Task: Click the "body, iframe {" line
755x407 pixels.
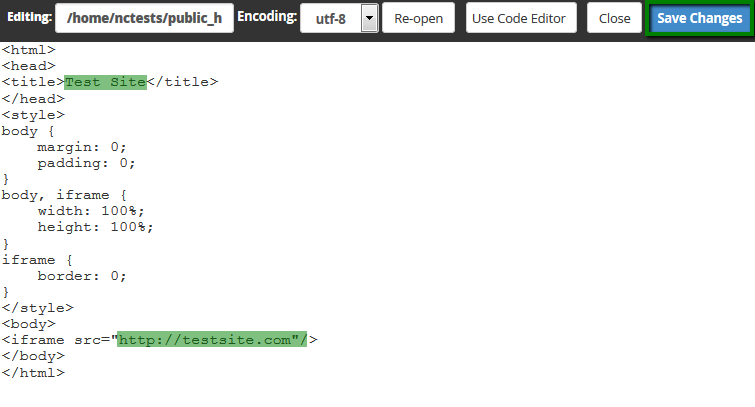Action: pos(64,195)
